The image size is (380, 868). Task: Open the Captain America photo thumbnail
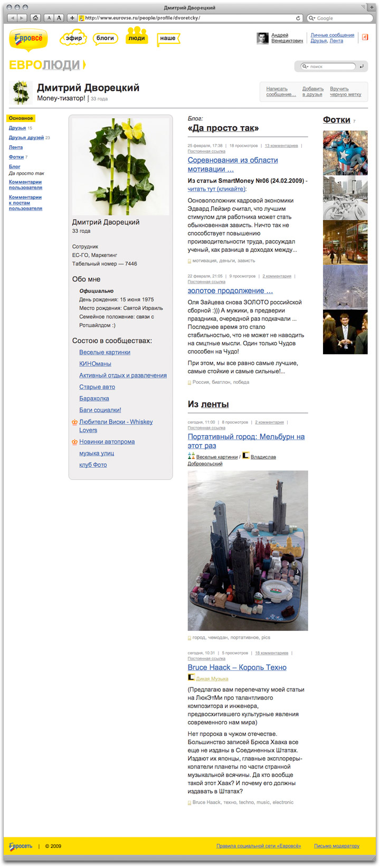(x=345, y=153)
